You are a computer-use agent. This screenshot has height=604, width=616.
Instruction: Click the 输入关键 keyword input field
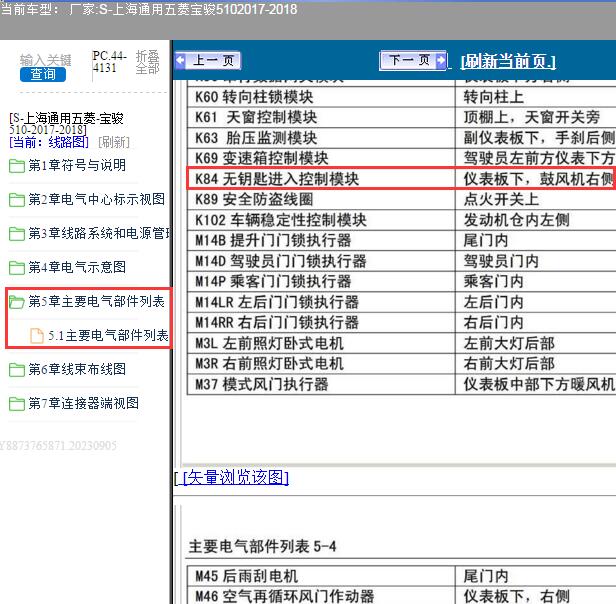coord(46,60)
